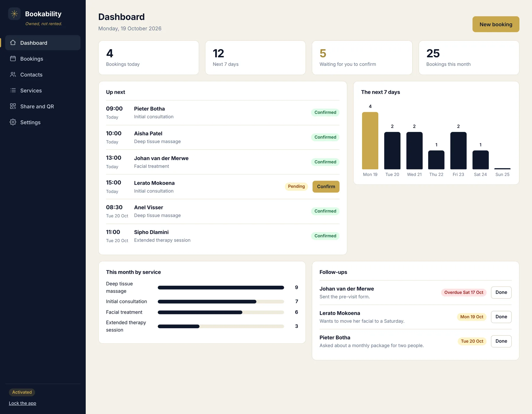The width and height of the screenshot is (532, 414).
Task: Select the Thu 22 chart bar
Action: [436, 160]
